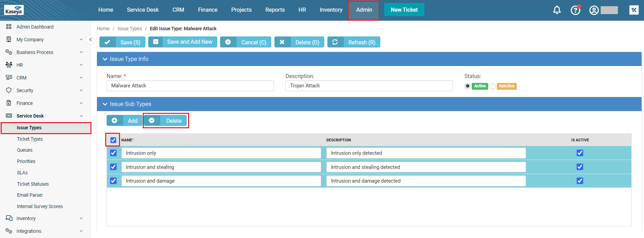Open the help question mark icon
644x238 pixels.
coord(575,10)
